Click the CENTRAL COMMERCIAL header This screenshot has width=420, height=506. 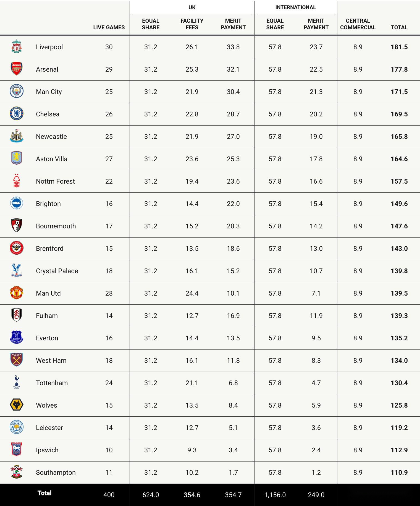click(358, 24)
